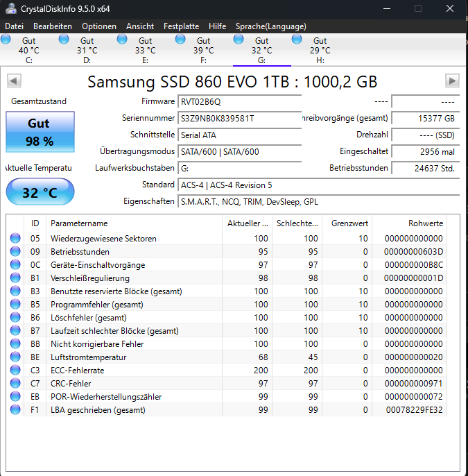Click status orb for Löschfehler row
This screenshot has width=468, height=476.
coord(15,318)
